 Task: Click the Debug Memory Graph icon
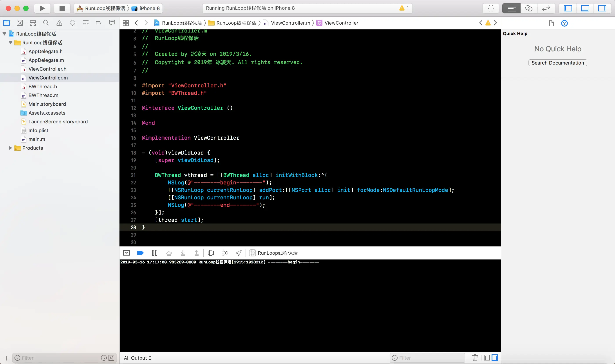coord(224,253)
